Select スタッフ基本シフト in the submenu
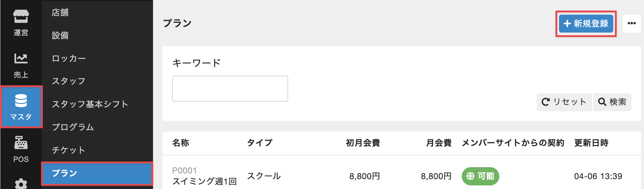644x189 pixels. [90, 104]
